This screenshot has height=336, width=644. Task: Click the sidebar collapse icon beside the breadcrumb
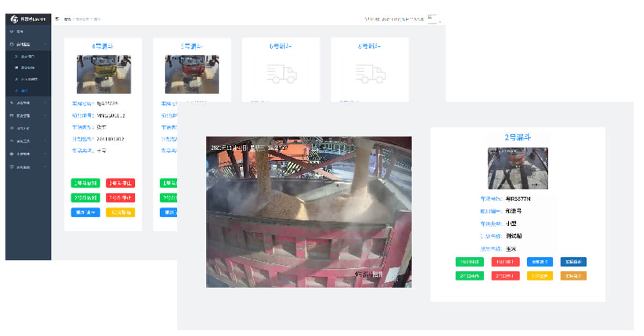pyautogui.click(x=57, y=19)
